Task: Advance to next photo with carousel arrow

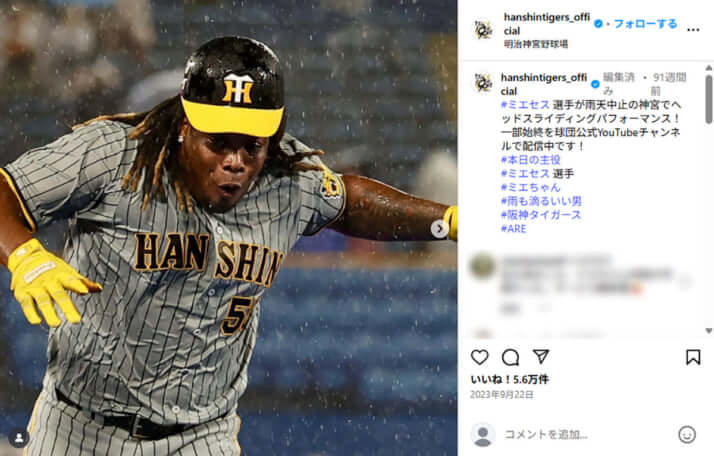Action: (x=439, y=229)
